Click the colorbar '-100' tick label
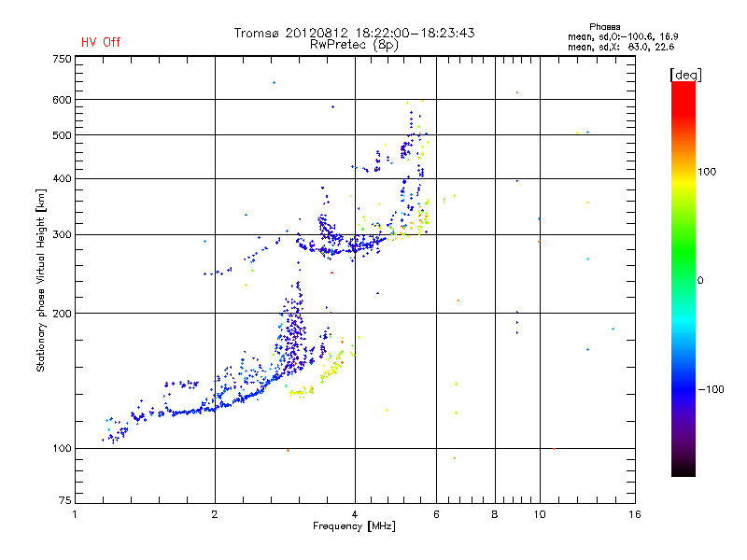The width and height of the screenshot is (747, 560). 712,389
